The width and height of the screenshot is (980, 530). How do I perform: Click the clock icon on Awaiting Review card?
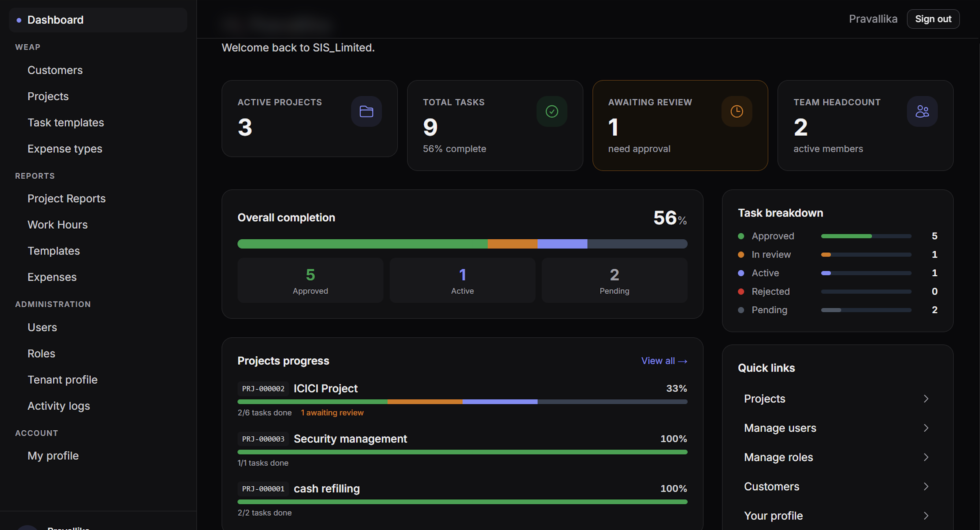(737, 111)
